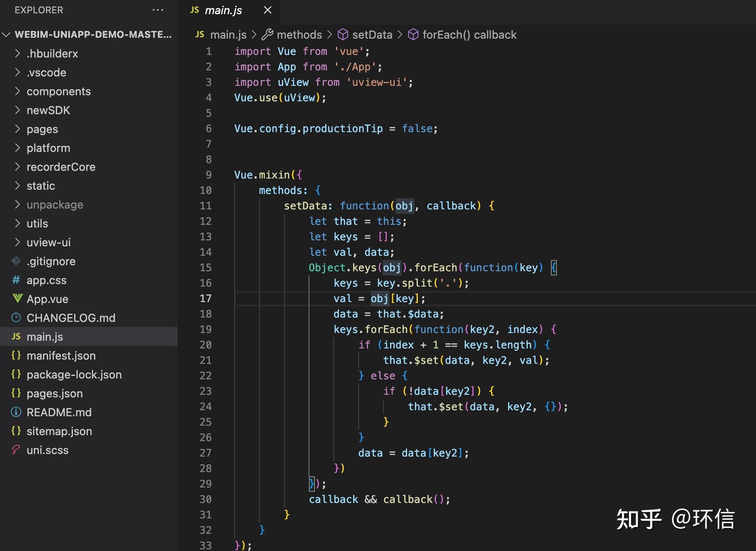Click the Vue icon beside App.vue
The height and width of the screenshot is (551, 756).
pyautogui.click(x=17, y=299)
